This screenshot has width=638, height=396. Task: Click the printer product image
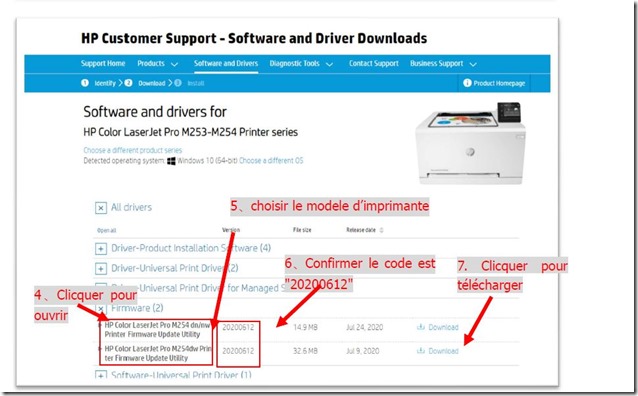470,143
